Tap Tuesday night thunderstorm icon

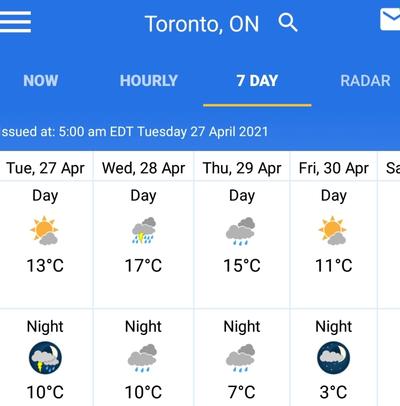45,358
